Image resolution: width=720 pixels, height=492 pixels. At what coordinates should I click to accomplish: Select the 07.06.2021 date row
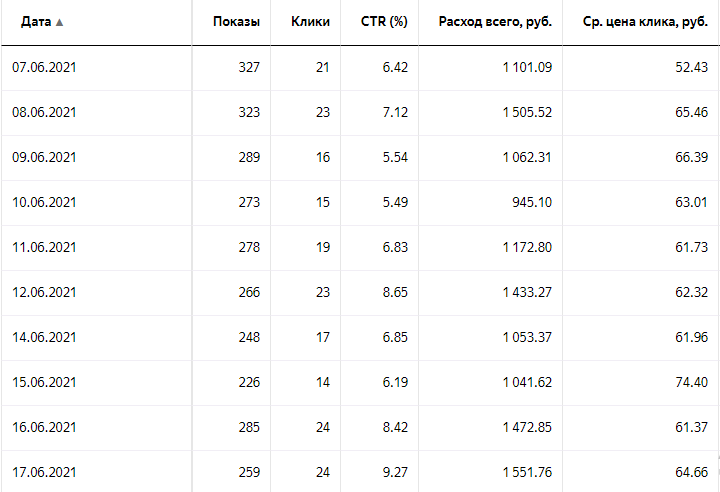(x=44, y=67)
